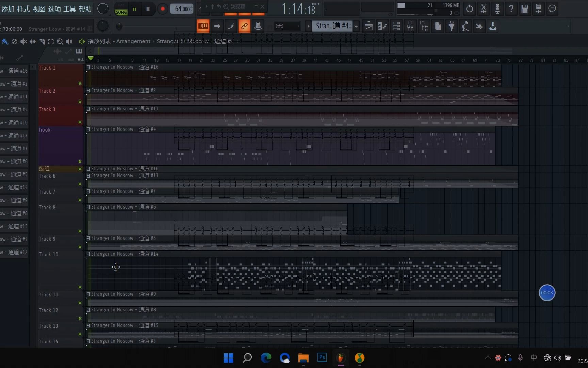Open the undo history icon

[470, 9]
